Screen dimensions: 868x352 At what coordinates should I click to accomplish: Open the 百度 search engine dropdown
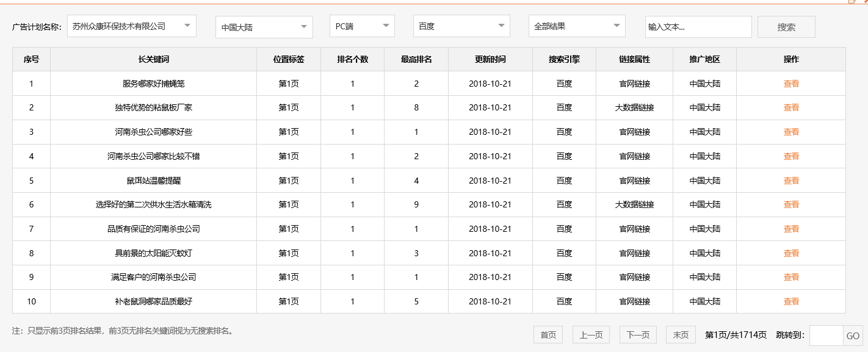tap(461, 26)
